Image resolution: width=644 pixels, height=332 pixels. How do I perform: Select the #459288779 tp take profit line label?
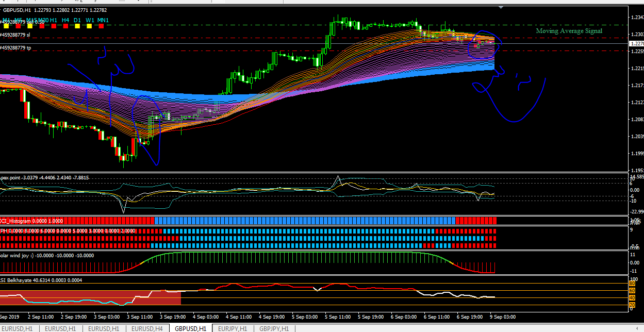[15, 47]
